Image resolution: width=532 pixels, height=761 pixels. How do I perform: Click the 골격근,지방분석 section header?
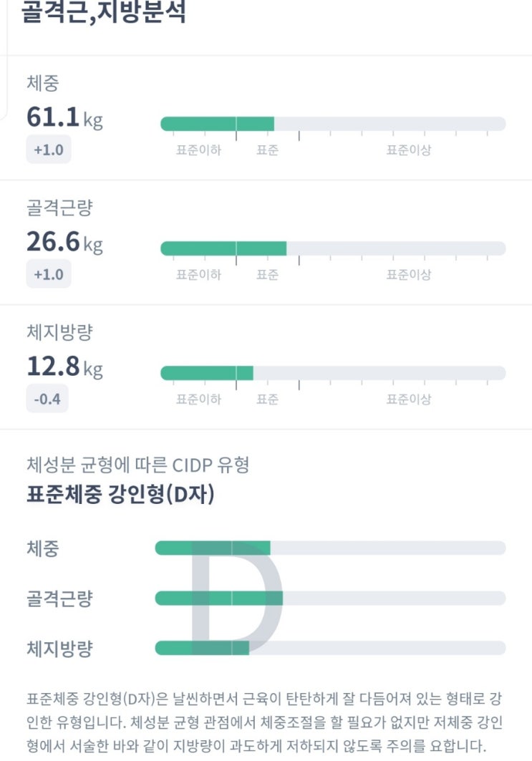coord(104,13)
